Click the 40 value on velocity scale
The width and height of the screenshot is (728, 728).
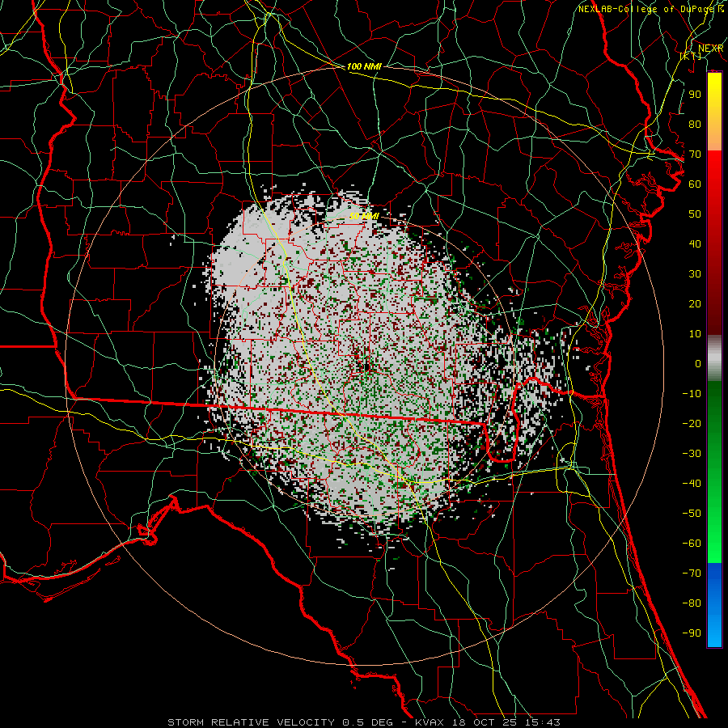(x=695, y=243)
